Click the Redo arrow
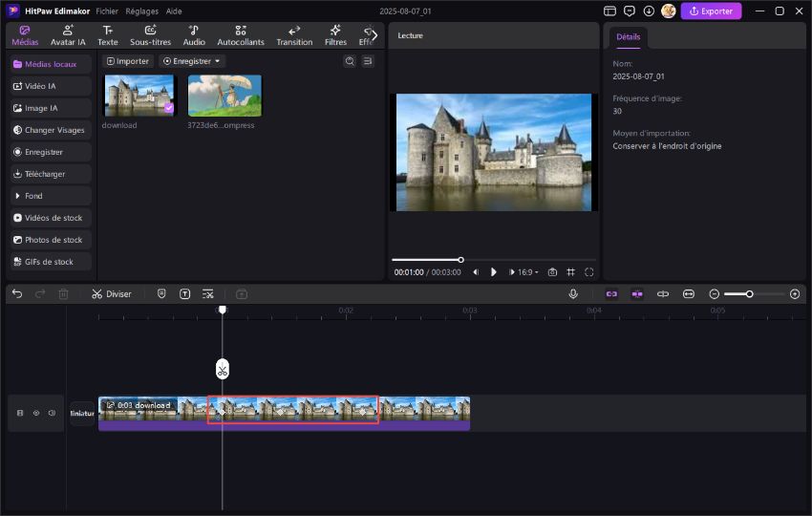 coord(40,293)
